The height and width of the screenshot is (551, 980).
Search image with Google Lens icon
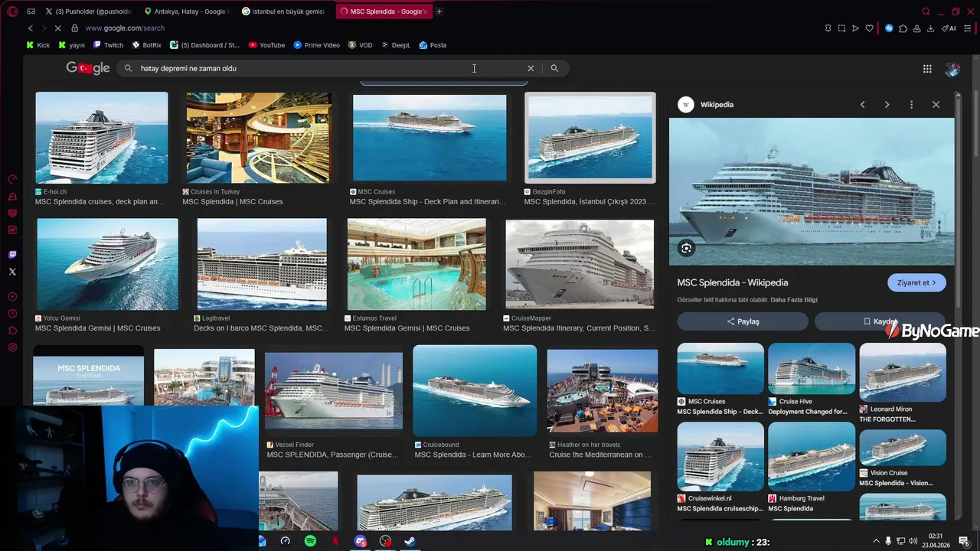click(x=687, y=248)
